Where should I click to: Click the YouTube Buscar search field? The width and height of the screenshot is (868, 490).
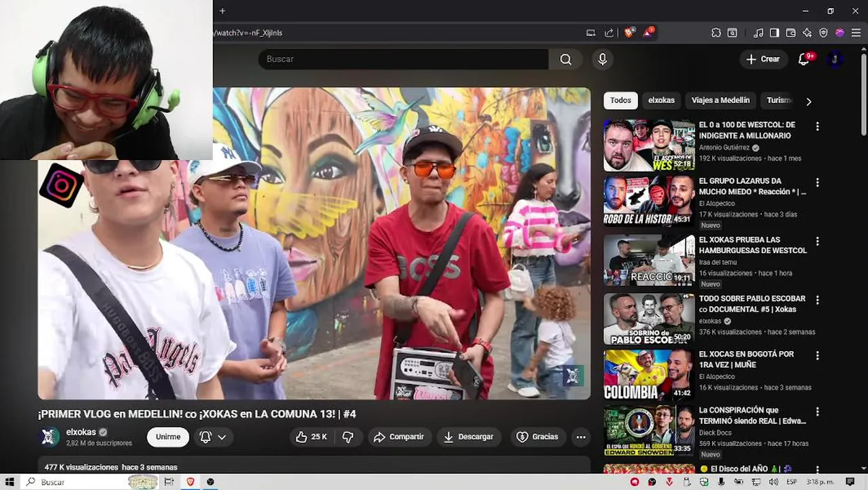coord(403,59)
